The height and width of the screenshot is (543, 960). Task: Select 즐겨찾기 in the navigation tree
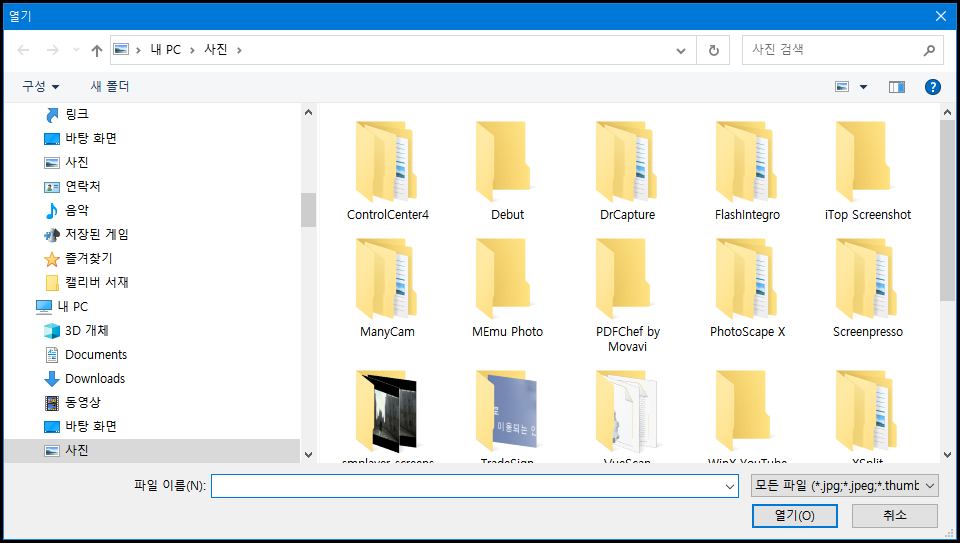[x=89, y=258]
